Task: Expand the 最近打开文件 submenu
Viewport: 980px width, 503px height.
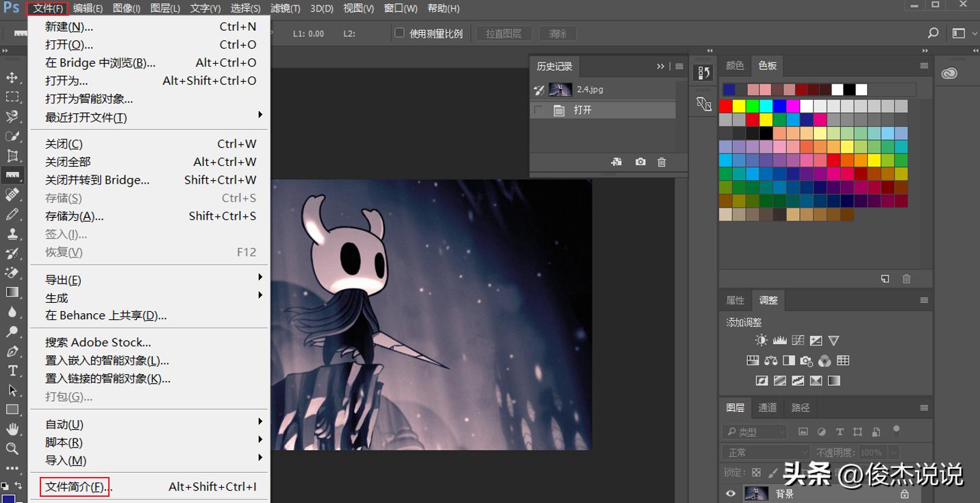Action: pos(86,117)
